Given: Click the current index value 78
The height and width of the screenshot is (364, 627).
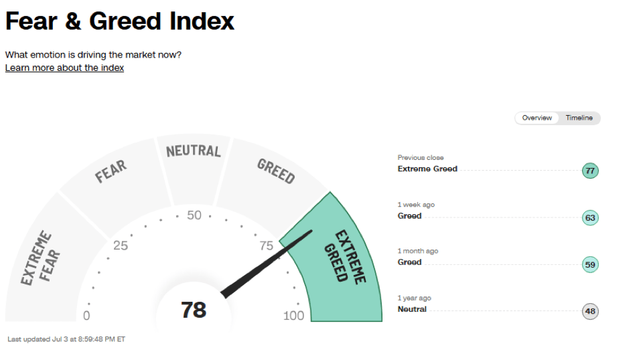Looking at the screenshot, I should coord(194,310).
